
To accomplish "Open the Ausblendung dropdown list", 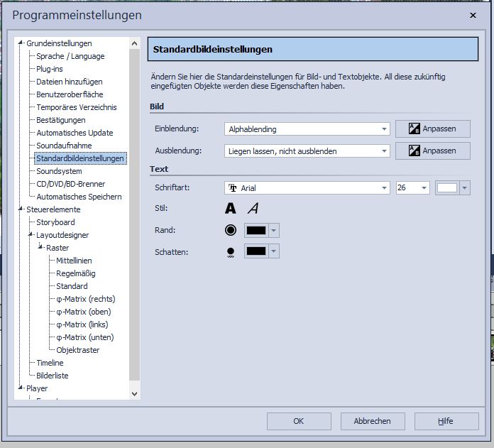I will [x=384, y=151].
